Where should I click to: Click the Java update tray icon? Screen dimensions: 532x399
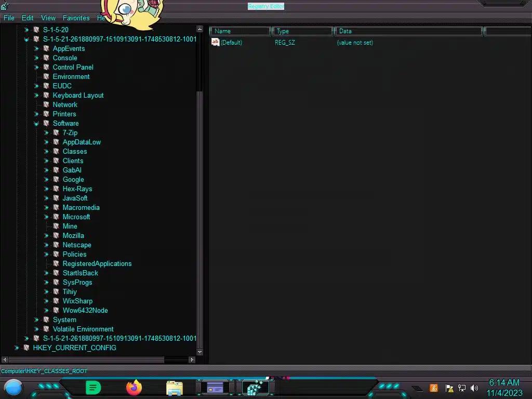pos(434,388)
